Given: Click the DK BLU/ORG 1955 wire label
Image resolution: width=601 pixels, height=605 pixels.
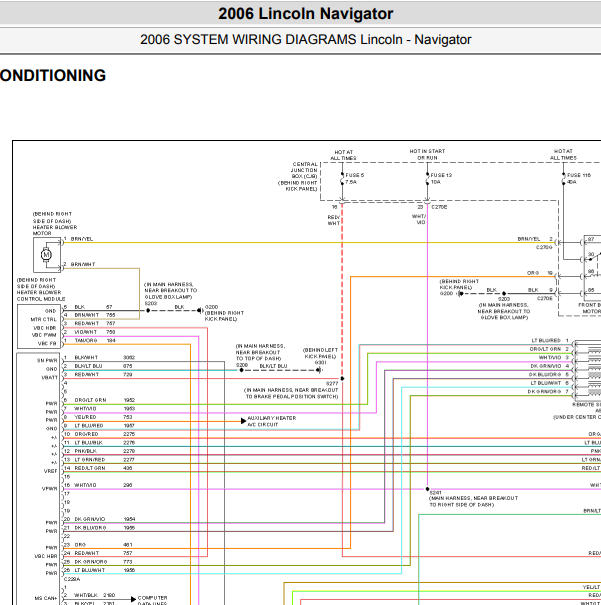Looking at the screenshot, I should click(x=105, y=527).
